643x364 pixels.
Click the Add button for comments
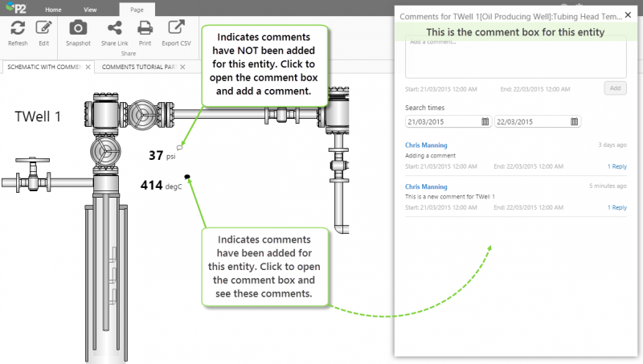pyautogui.click(x=615, y=88)
